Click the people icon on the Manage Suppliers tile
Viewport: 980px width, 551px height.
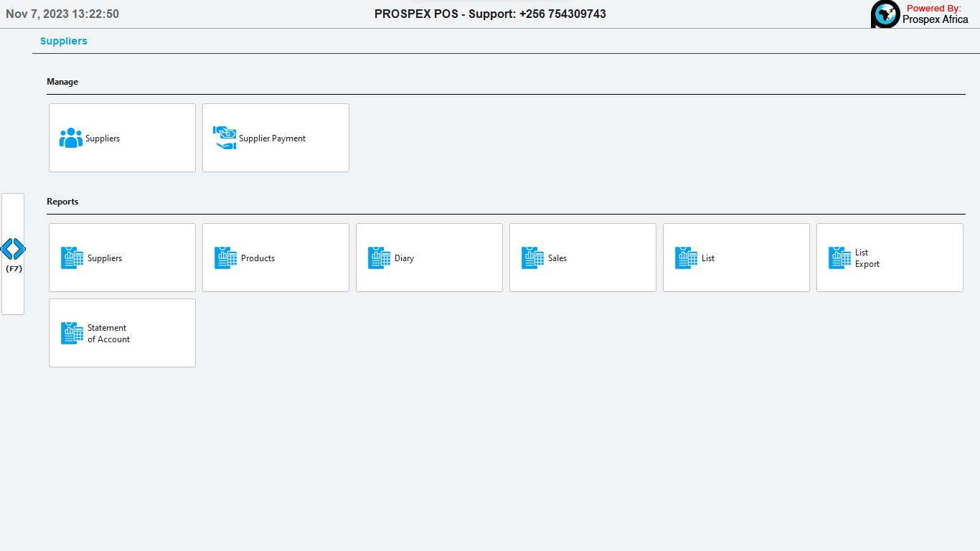(x=70, y=138)
